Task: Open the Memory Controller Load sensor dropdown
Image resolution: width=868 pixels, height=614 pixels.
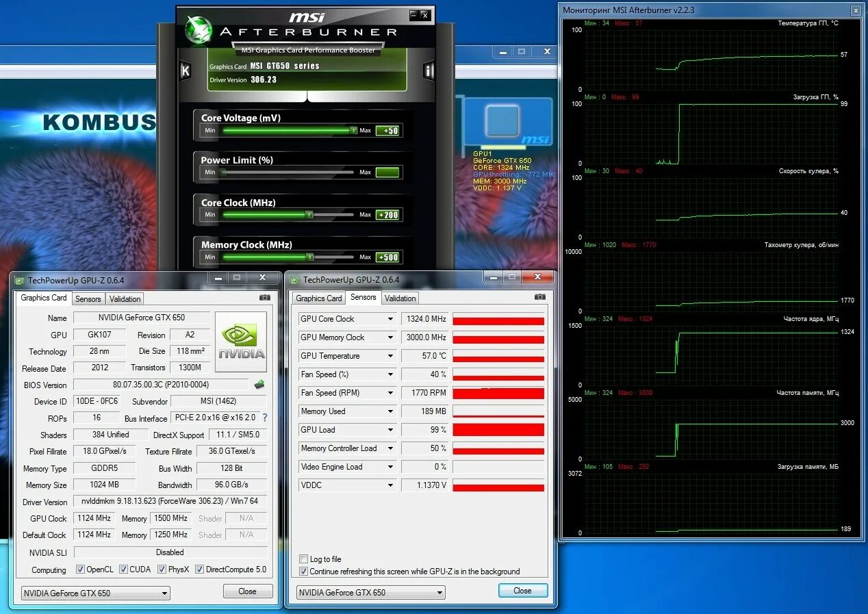Action: tap(390, 448)
